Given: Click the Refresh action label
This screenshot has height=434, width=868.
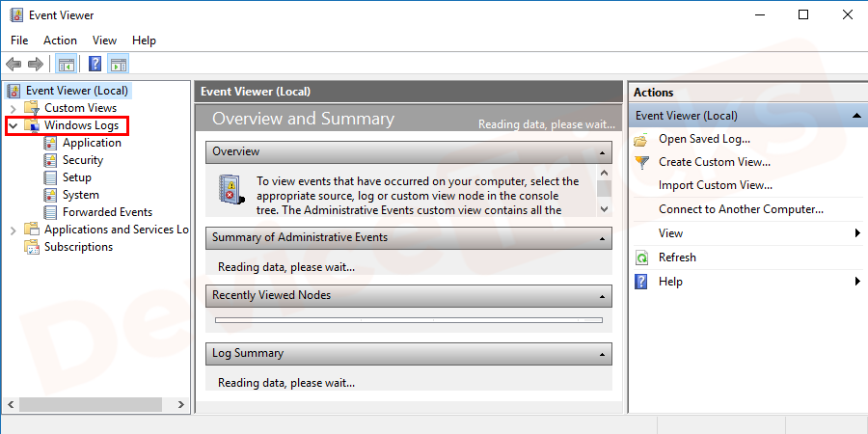Looking at the screenshot, I should (x=677, y=258).
